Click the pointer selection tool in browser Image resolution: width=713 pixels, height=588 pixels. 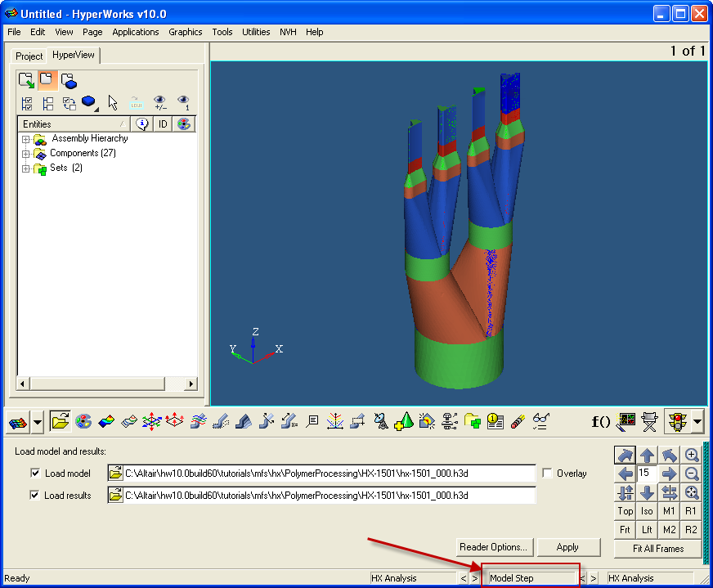point(113,102)
